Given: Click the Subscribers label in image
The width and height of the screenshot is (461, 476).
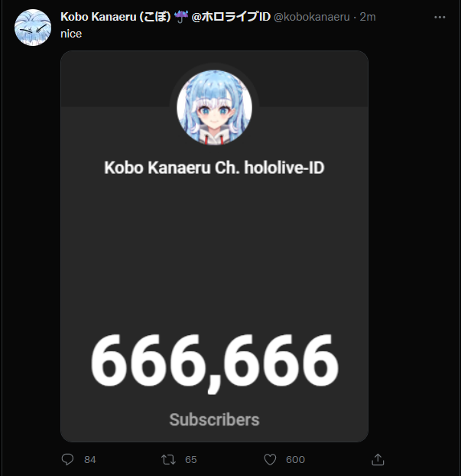Looking at the screenshot, I should coord(214,419).
